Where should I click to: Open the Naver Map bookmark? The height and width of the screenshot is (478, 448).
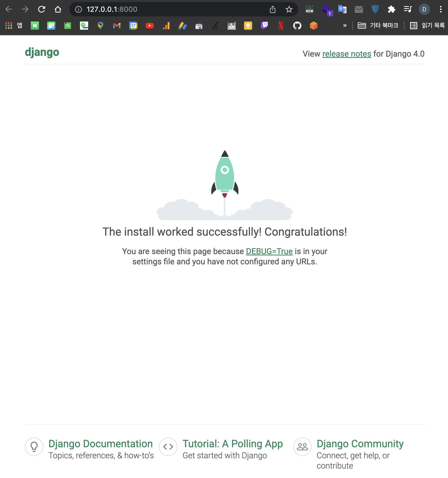click(84, 26)
